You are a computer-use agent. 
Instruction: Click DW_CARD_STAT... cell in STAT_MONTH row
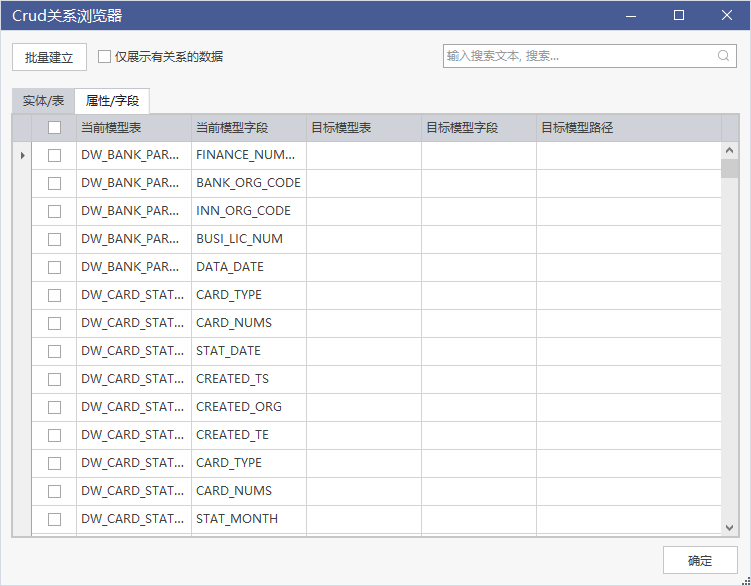click(134, 519)
